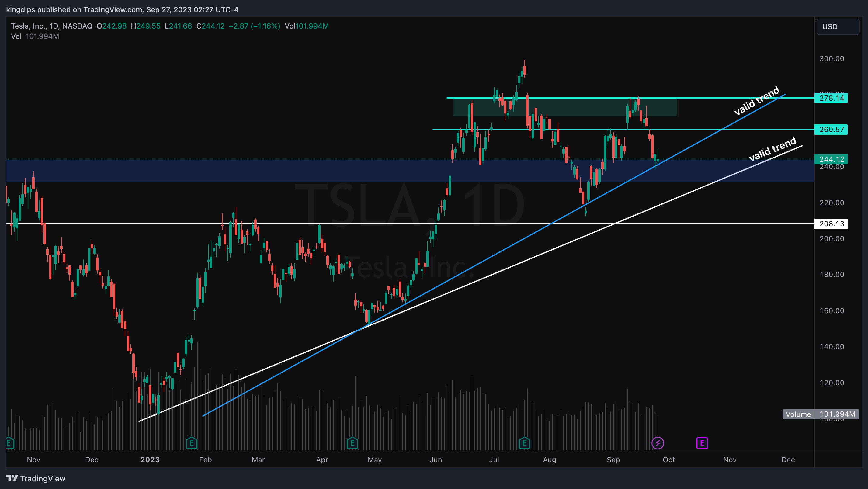Click the kingdips published on TradingView.com header
Image resolution: width=868 pixels, height=489 pixels.
point(122,9)
